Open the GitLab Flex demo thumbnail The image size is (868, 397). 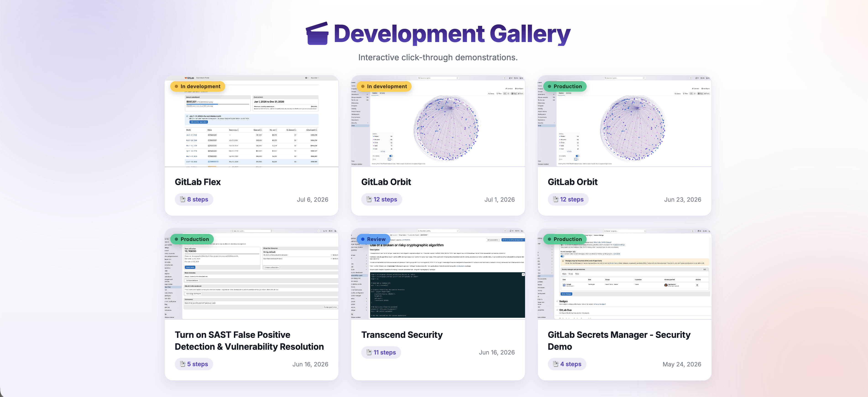[x=251, y=121]
